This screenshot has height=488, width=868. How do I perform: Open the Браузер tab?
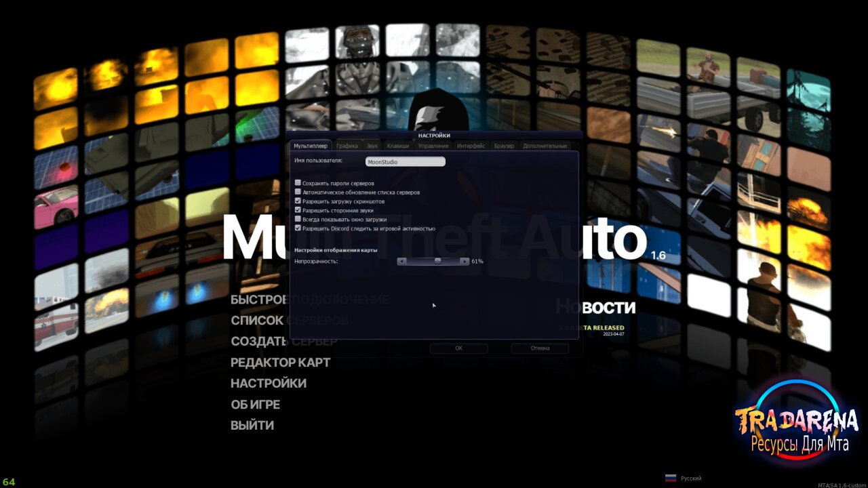pyautogui.click(x=504, y=146)
